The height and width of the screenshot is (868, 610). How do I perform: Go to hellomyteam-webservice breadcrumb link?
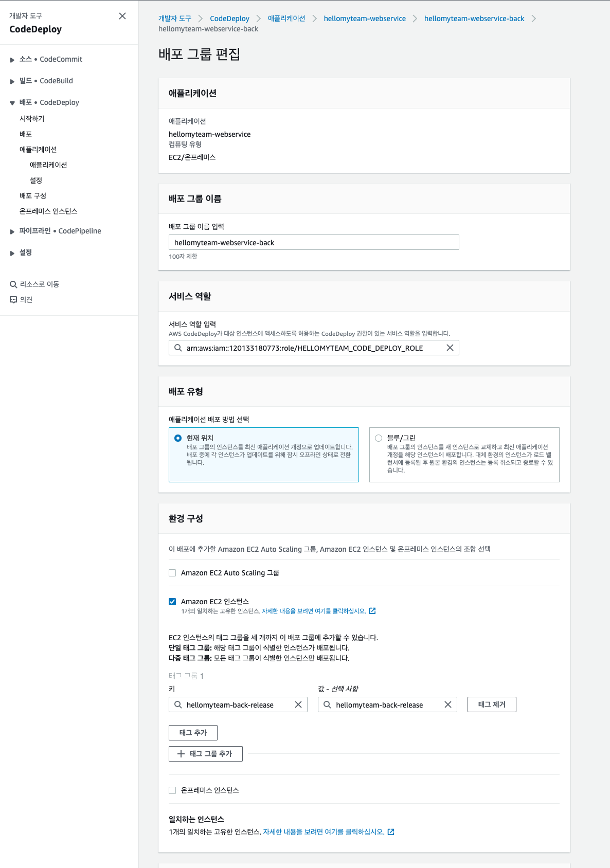(x=365, y=19)
